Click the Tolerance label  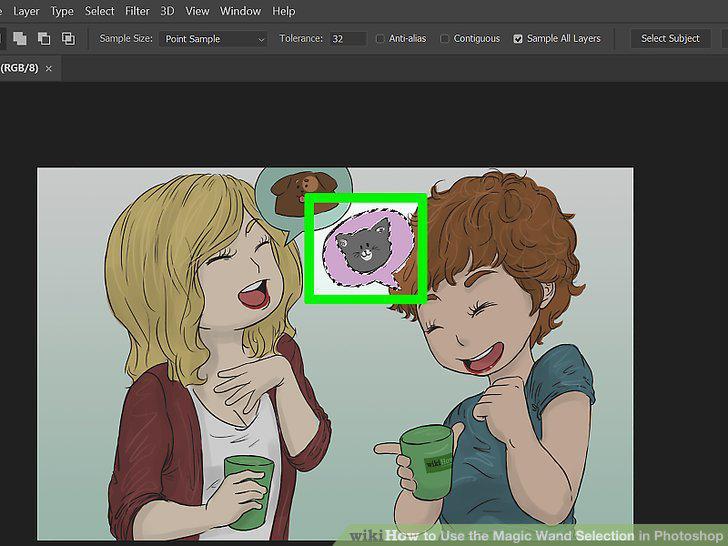(301, 39)
